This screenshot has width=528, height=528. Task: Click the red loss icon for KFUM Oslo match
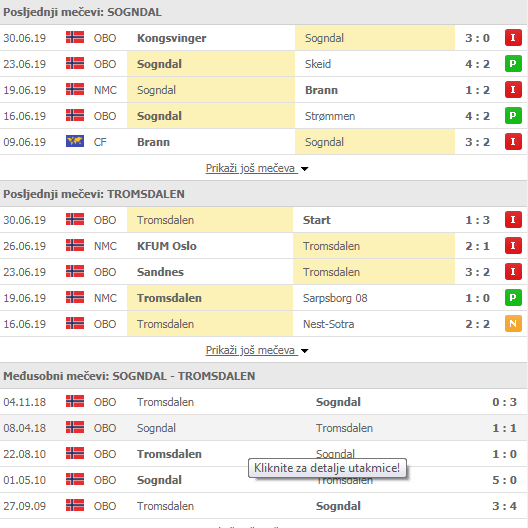point(513,246)
